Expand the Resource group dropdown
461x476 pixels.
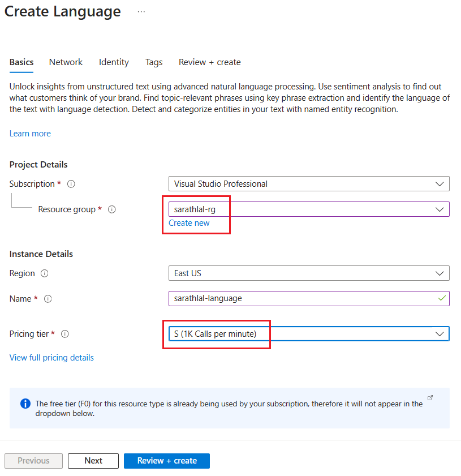click(440, 209)
